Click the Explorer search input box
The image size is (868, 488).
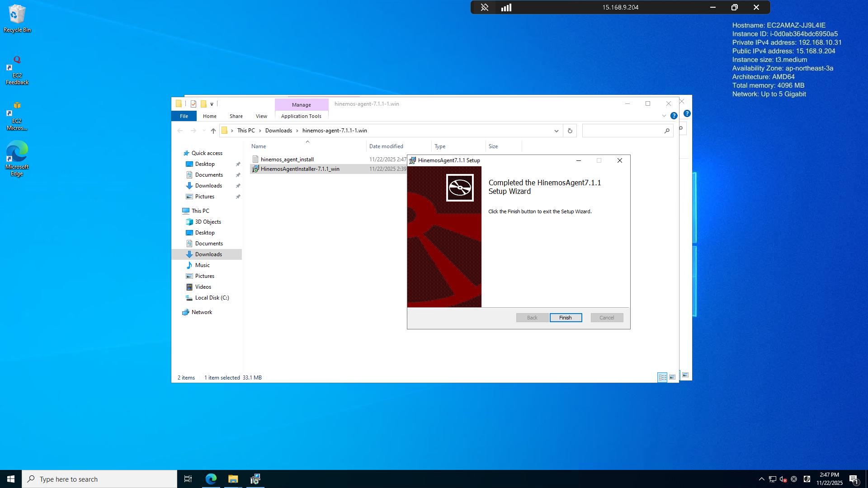tap(622, 131)
